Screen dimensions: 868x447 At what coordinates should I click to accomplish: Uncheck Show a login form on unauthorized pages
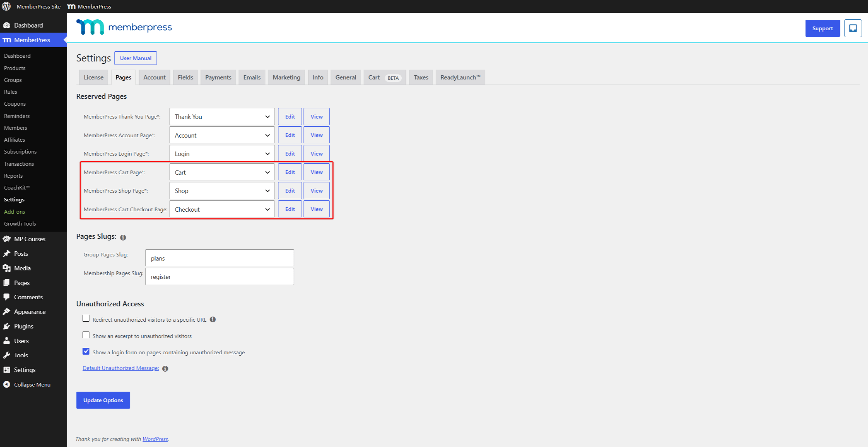86,351
